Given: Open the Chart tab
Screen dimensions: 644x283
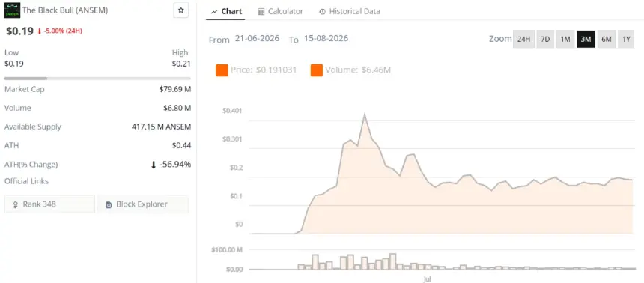Looking at the screenshot, I should (226, 11).
